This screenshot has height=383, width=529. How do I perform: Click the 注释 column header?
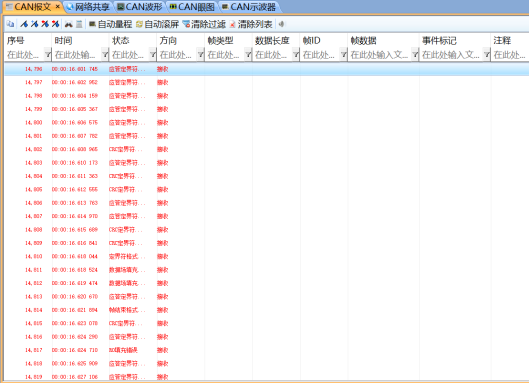click(510, 41)
